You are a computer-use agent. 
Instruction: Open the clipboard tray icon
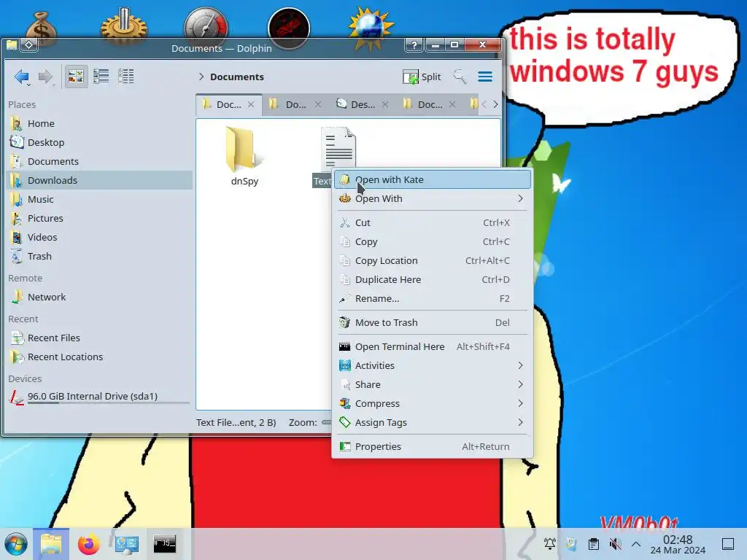point(594,543)
